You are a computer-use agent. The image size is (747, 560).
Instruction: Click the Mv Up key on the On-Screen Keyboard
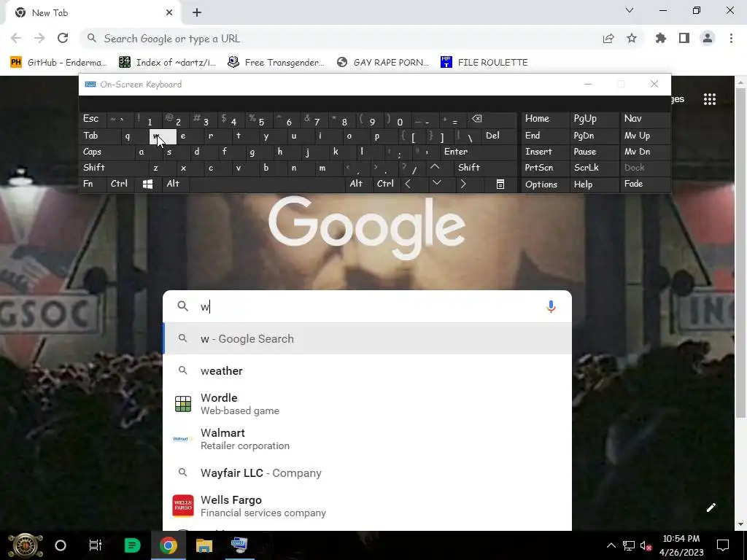coord(645,136)
